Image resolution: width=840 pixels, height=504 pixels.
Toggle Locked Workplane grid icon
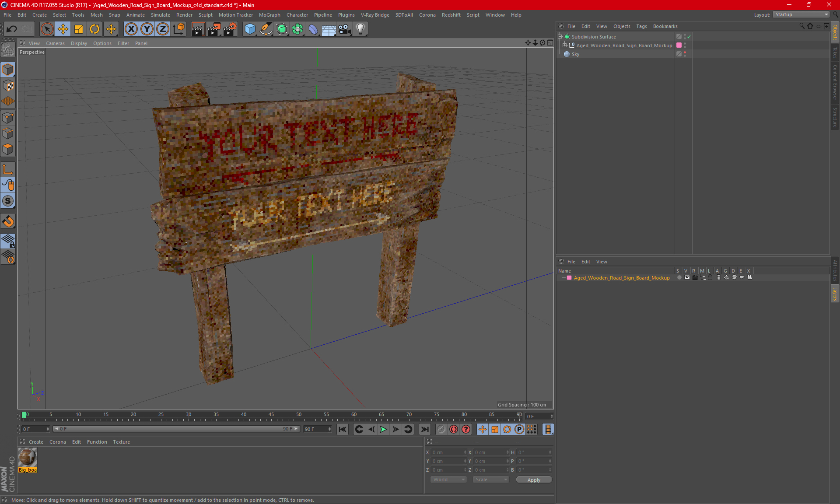point(8,241)
